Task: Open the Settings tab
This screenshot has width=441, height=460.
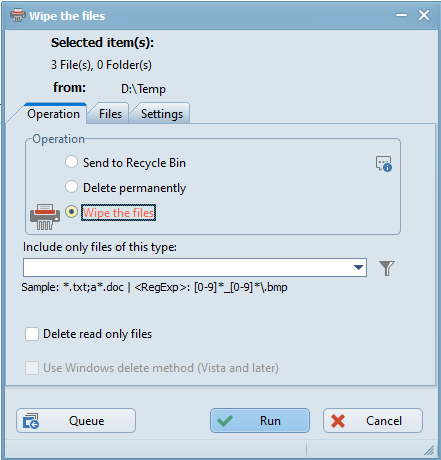Action: 162,114
